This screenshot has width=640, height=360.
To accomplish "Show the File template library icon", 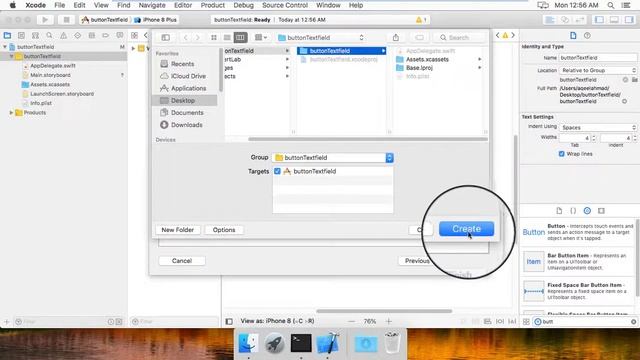I will pos(559,211).
